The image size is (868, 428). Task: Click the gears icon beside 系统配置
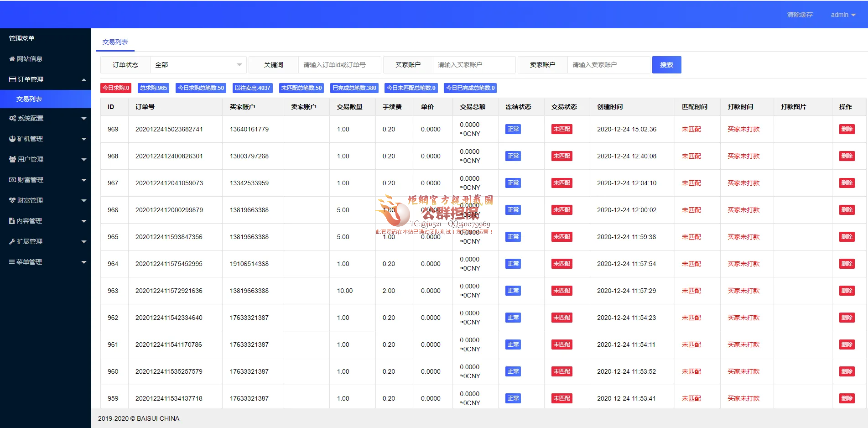pos(13,118)
